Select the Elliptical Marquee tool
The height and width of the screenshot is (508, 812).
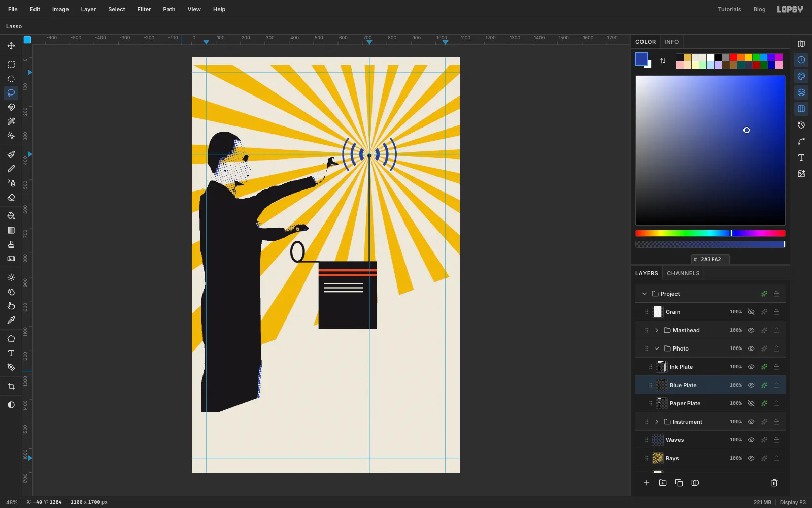click(11, 79)
